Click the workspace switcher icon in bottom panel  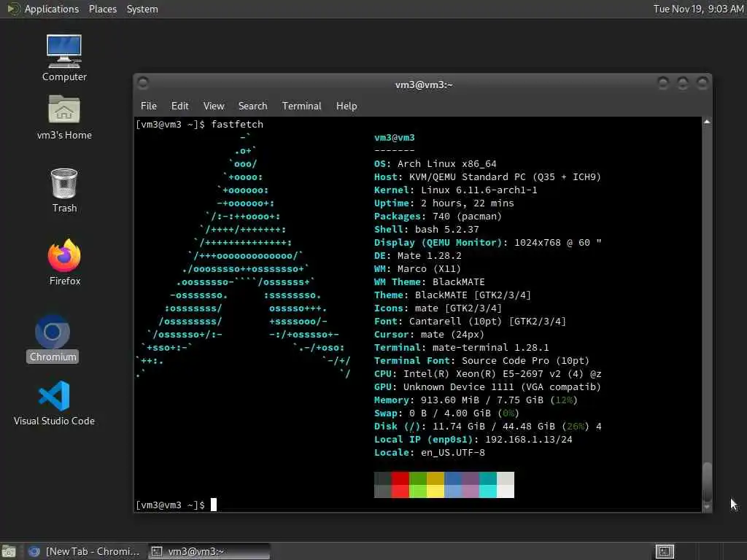[x=665, y=551]
